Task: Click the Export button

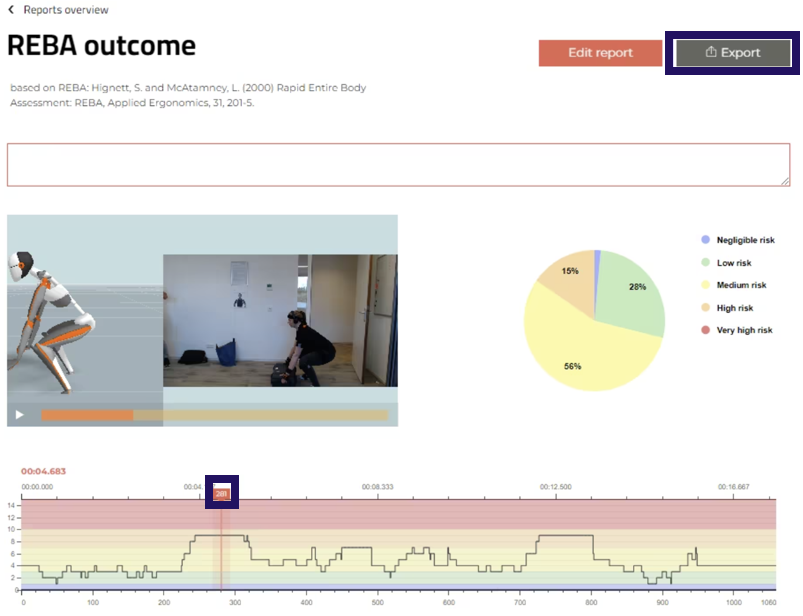Action: [x=732, y=53]
